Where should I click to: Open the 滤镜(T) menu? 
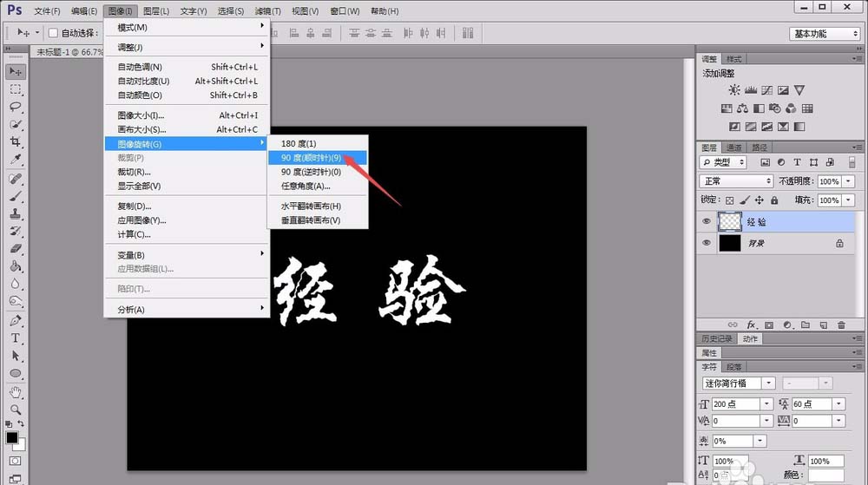(268, 11)
